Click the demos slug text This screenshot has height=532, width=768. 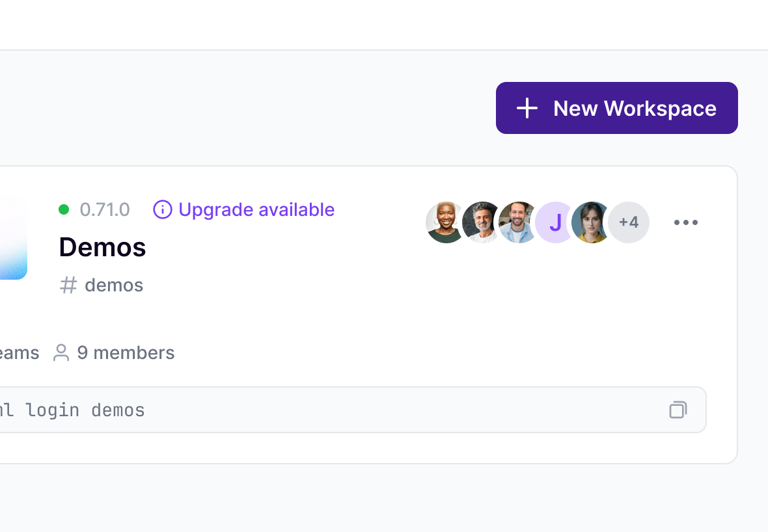pyautogui.click(x=114, y=285)
